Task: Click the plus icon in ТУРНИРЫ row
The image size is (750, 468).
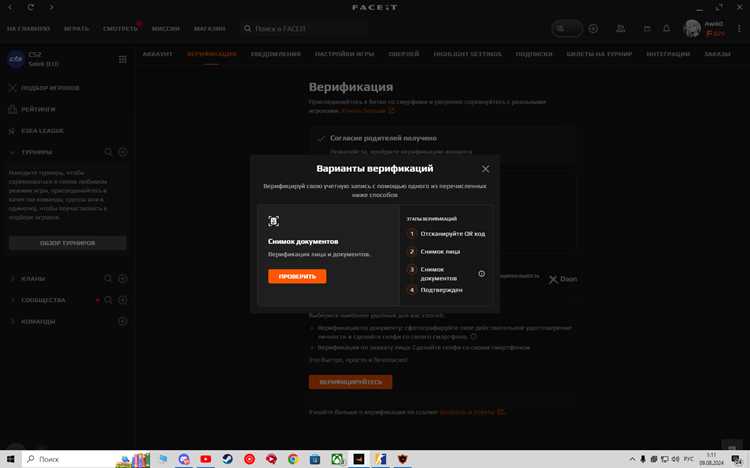Action: click(122, 152)
